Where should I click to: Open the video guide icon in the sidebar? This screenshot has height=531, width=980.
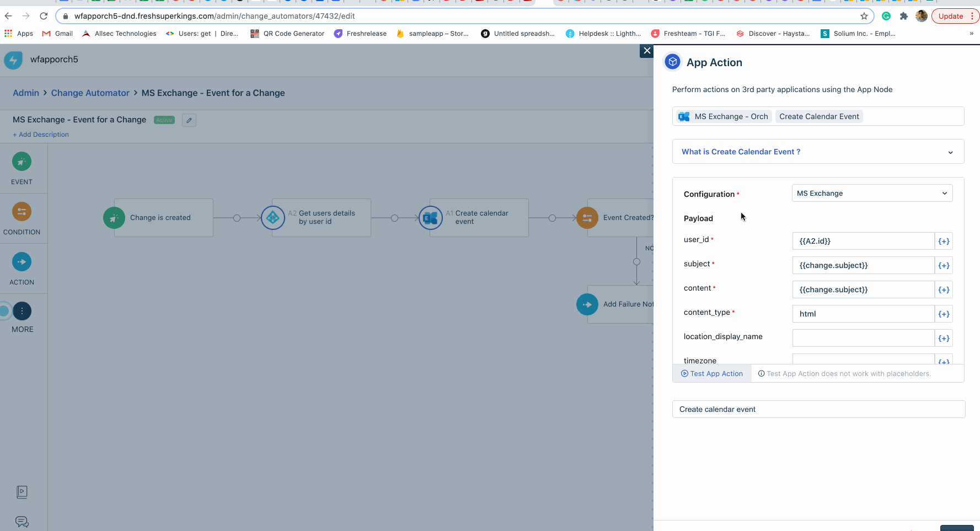click(22, 492)
